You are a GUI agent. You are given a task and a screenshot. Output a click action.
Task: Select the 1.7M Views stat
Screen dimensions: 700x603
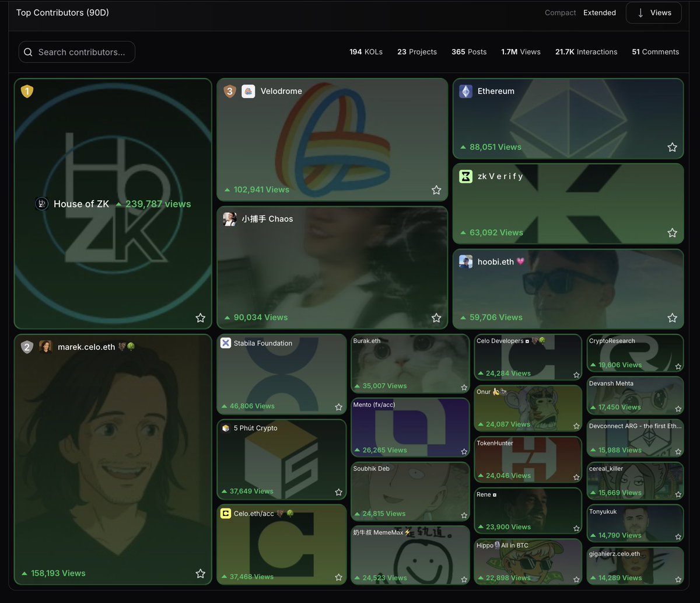click(x=521, y=52)
